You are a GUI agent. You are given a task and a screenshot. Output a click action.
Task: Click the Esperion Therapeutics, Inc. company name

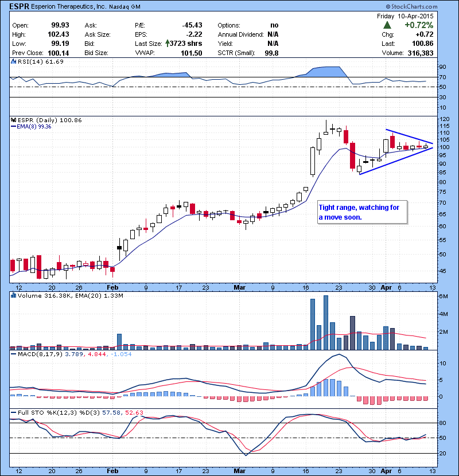pos(69,7)
